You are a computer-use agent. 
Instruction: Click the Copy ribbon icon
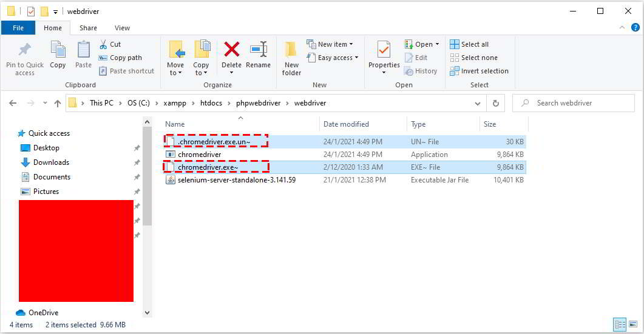[x=58, y=50]
